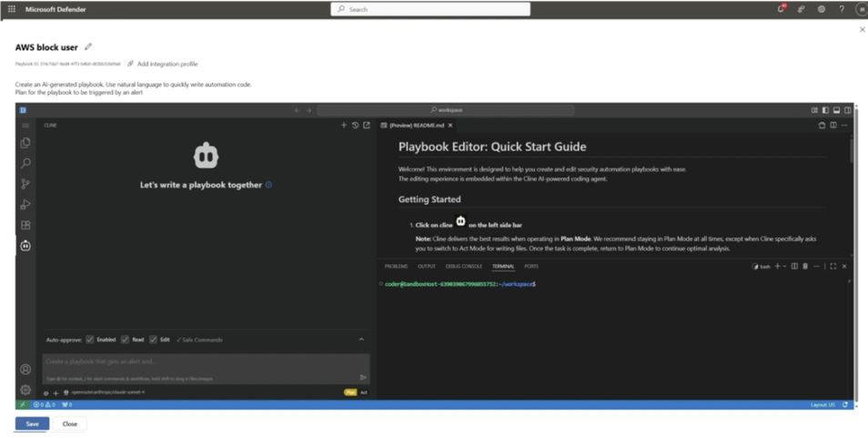Show README source from preview toolbar

(823, 125)
